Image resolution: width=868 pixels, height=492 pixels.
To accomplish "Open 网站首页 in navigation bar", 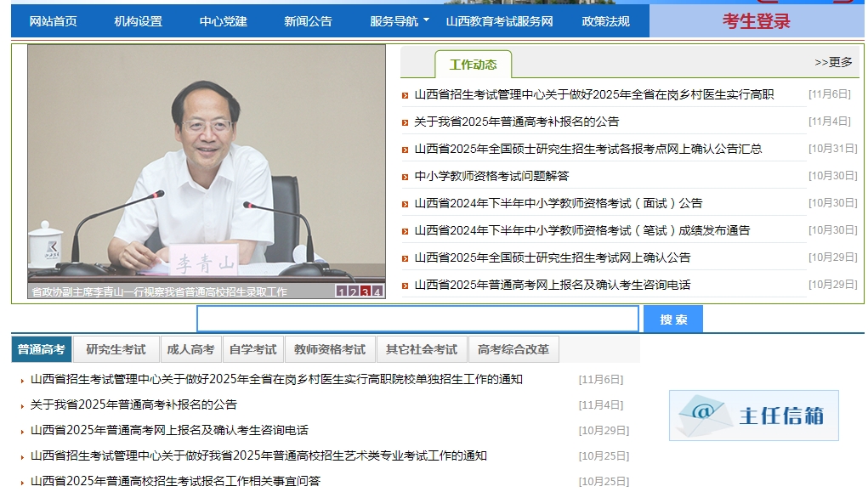I will pyautogui.click(x=53, y=21).
